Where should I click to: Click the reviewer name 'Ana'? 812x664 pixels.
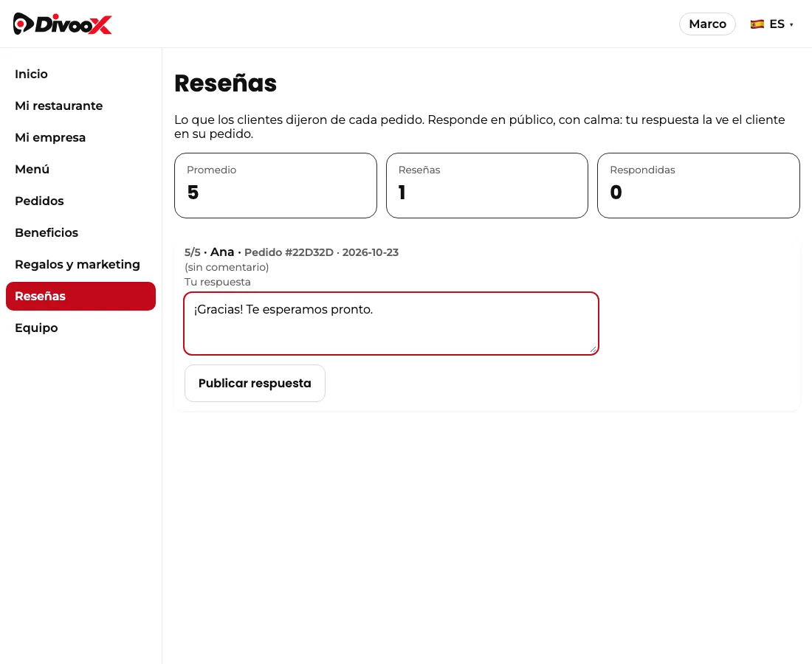222,252
